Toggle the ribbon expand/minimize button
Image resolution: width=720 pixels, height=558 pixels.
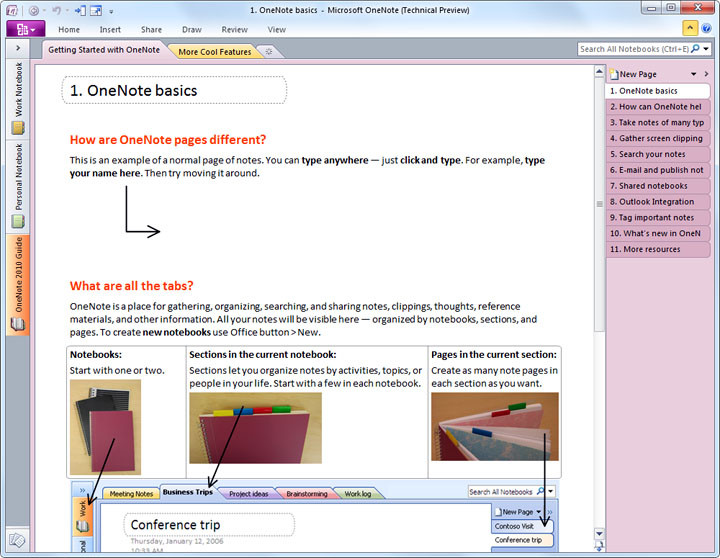tap(690, 28)
